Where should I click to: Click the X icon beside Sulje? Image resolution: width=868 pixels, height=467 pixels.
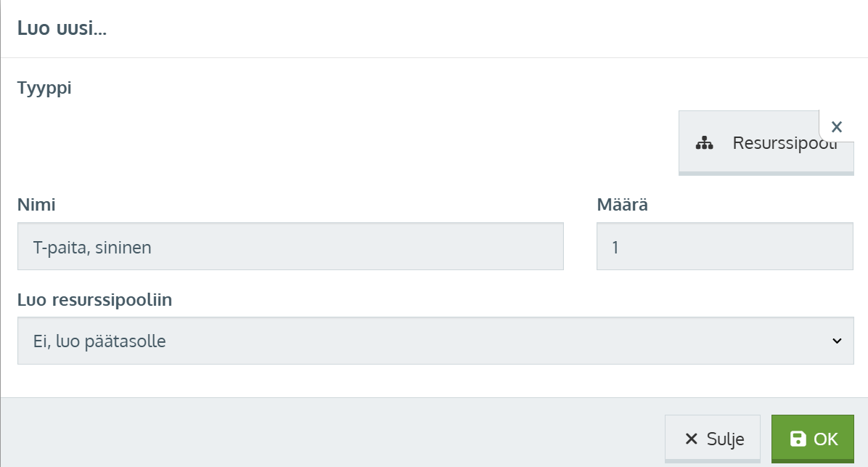point(691,439)
